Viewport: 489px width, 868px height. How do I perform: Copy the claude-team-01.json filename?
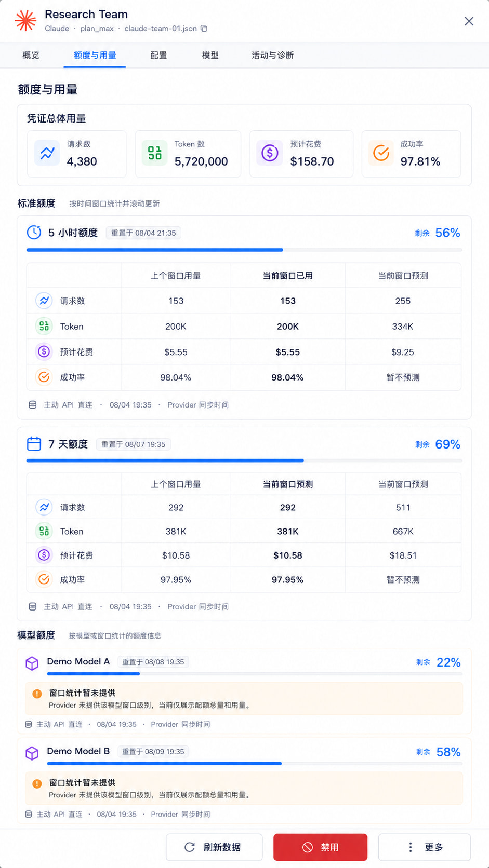[204, 29]
